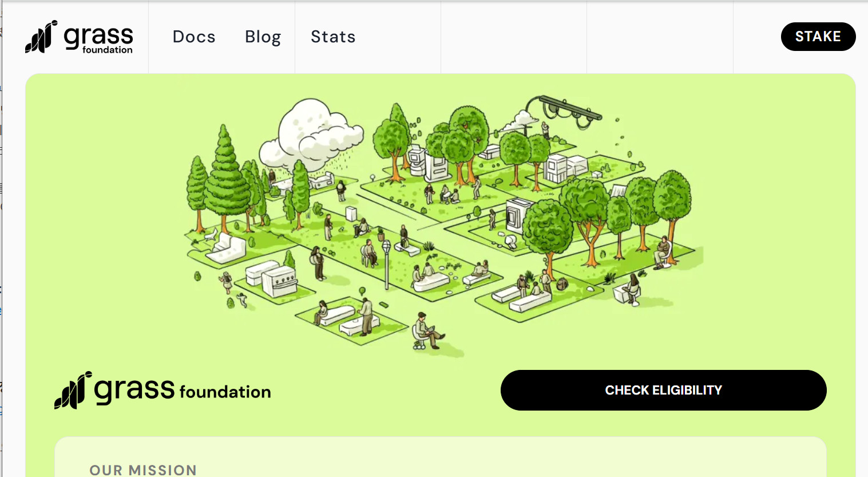Click the CHECK ELIGIBILITY button
The width and height of the screenshot is (868, 477).
pos(663,390)
